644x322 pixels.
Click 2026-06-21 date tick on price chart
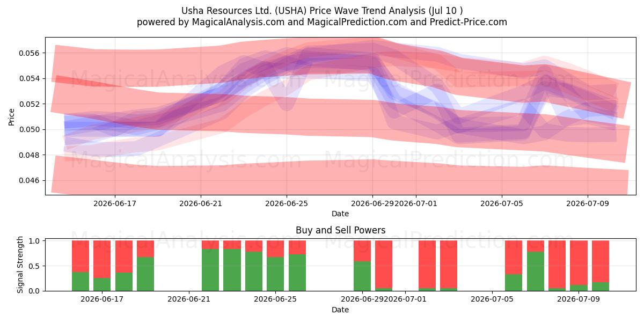click(x=200, y=203)
